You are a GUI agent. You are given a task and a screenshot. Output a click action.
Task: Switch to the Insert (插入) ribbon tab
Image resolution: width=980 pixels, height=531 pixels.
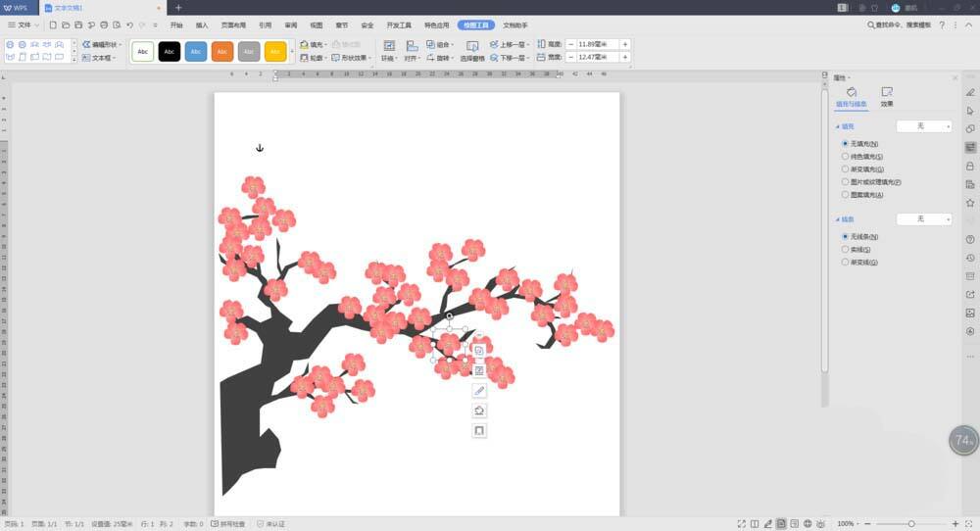202,24
